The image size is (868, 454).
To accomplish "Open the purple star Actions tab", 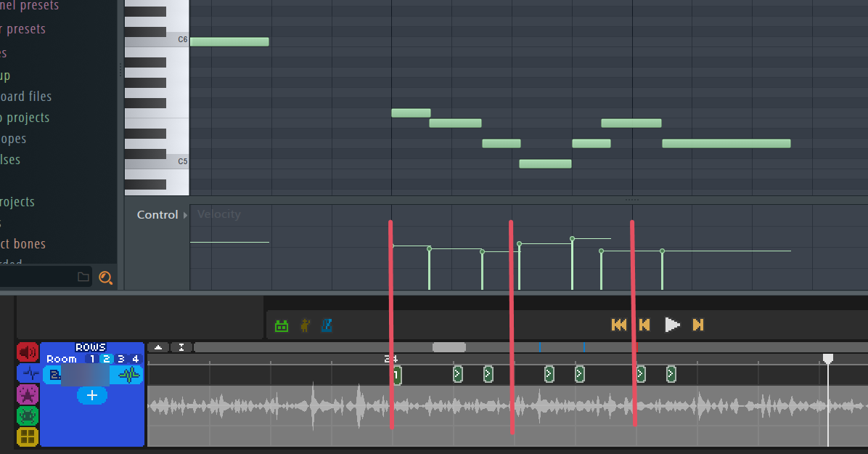I will click(x=28, y=394).
